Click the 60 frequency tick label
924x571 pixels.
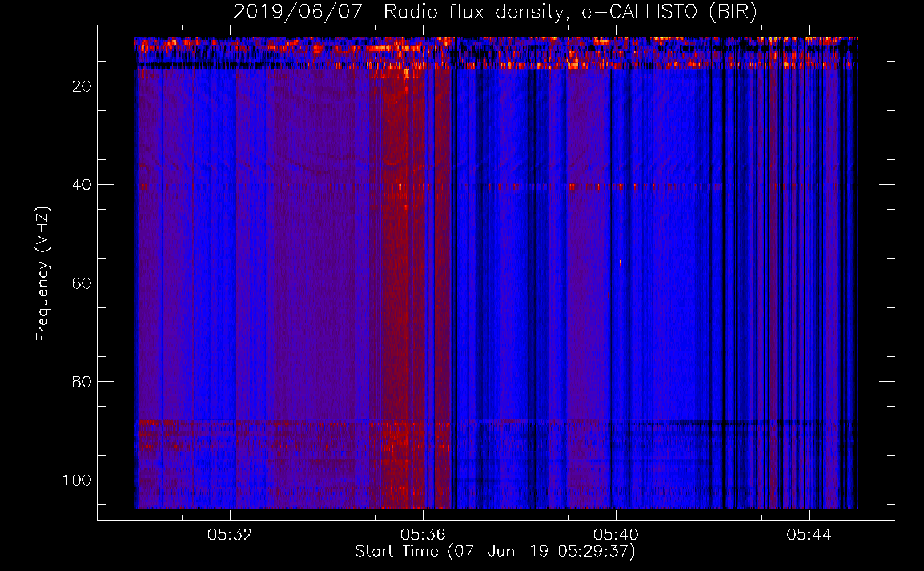pyautogui.click(x=82, y=283)
